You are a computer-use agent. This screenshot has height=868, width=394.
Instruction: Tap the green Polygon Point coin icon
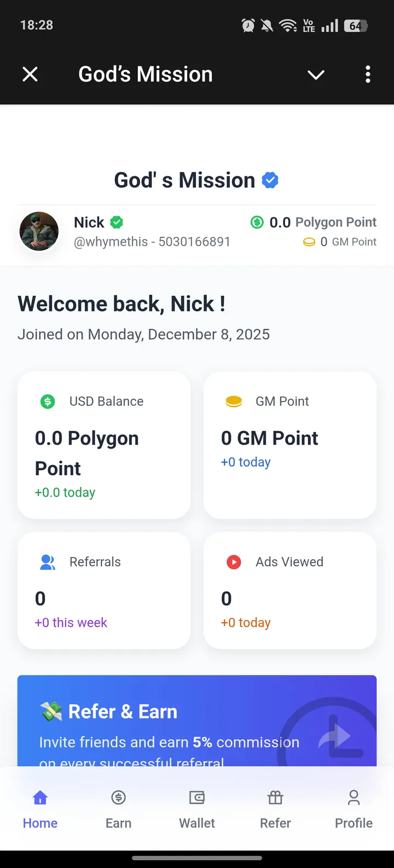[257, 222]
